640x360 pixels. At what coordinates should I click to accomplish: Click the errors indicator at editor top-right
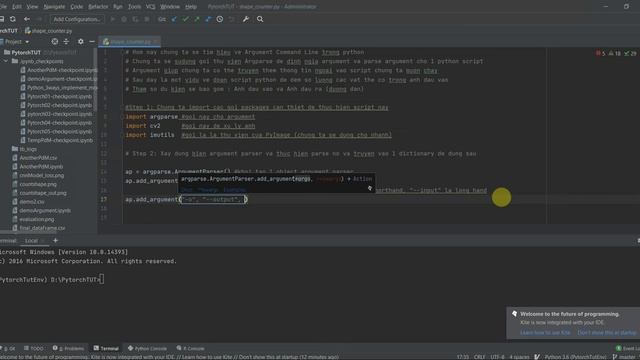pyautogui.click(x=601, y=53)
